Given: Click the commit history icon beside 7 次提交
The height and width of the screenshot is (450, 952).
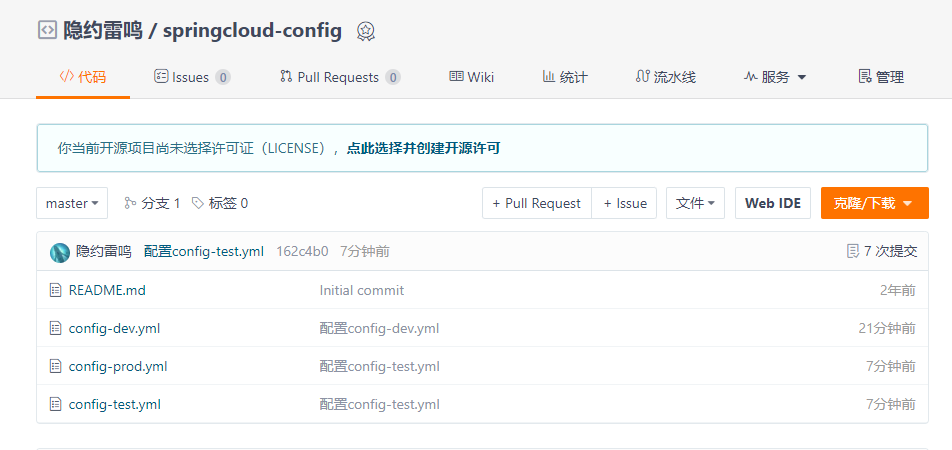Looking at the screenshot, I should click(x=852, y=251).
